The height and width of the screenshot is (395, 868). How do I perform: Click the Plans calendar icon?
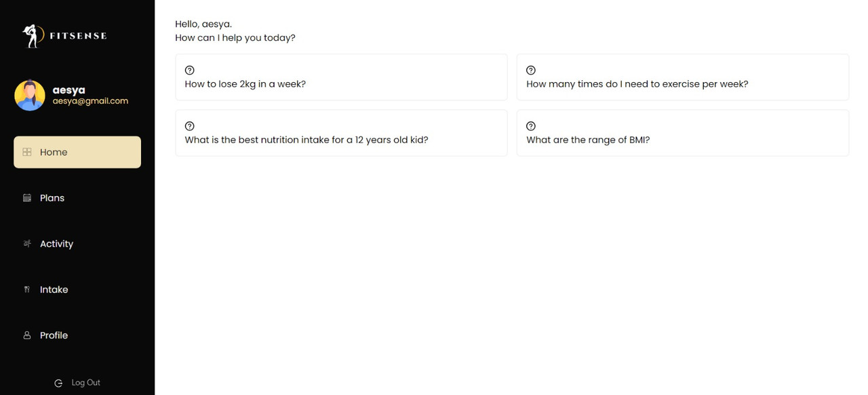coord(27,198)
